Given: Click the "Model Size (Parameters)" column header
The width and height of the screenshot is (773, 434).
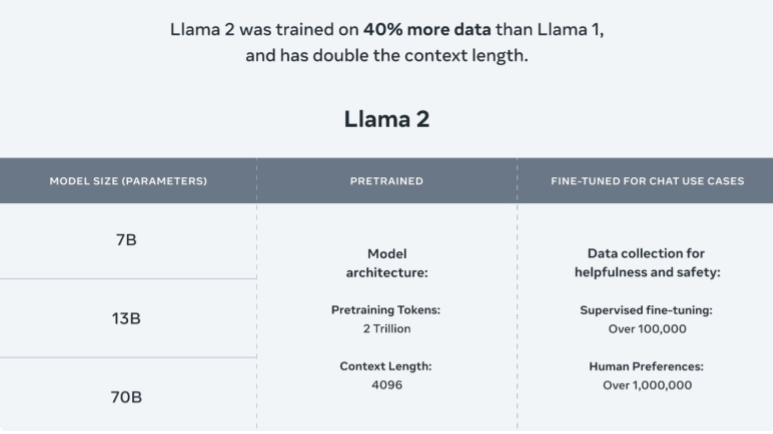Looking at the screenshot, I should point(128,181).
